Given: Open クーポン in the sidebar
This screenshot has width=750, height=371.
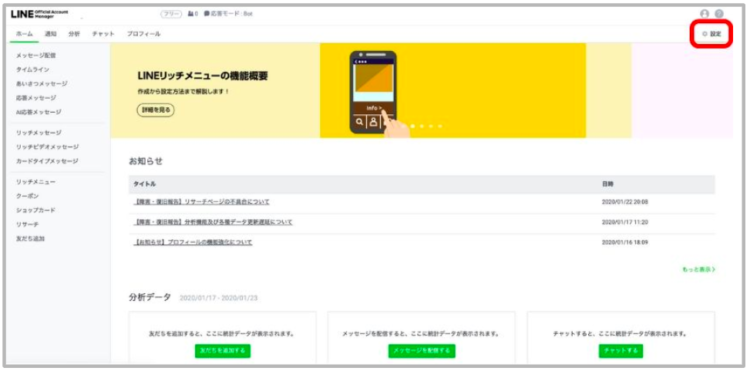Looking at the screenshot, I should point(27,196).
